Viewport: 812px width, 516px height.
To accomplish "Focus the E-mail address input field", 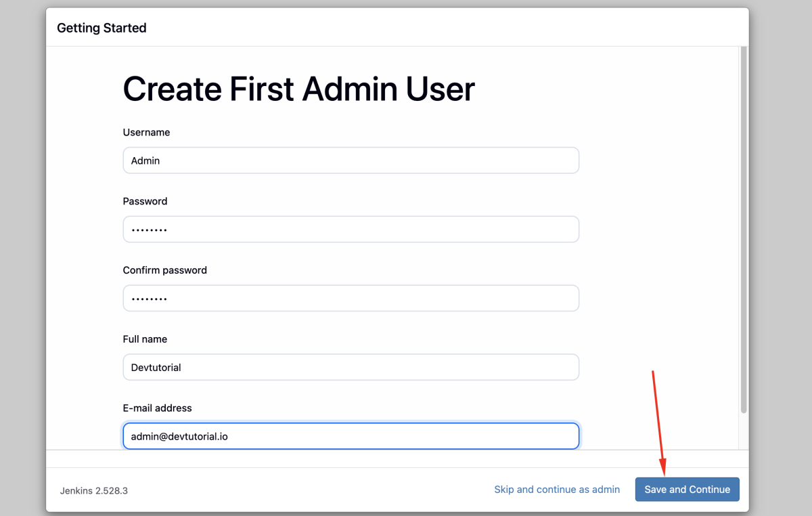I will (351, 436).
